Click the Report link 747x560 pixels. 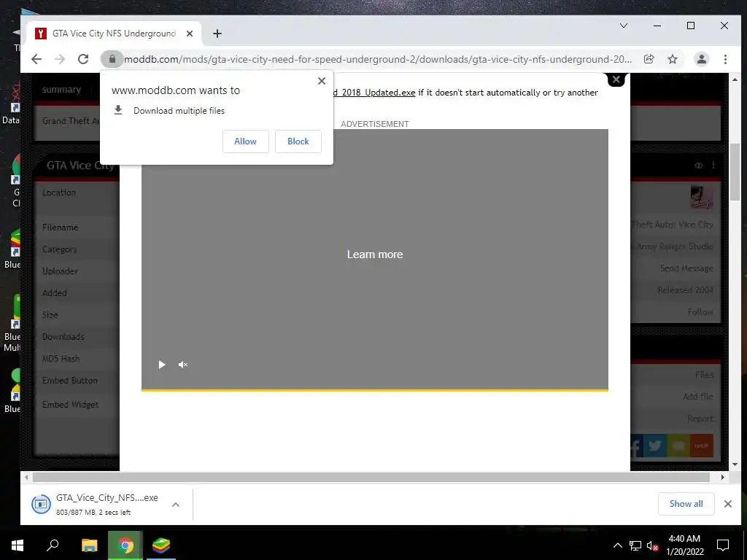700,419
